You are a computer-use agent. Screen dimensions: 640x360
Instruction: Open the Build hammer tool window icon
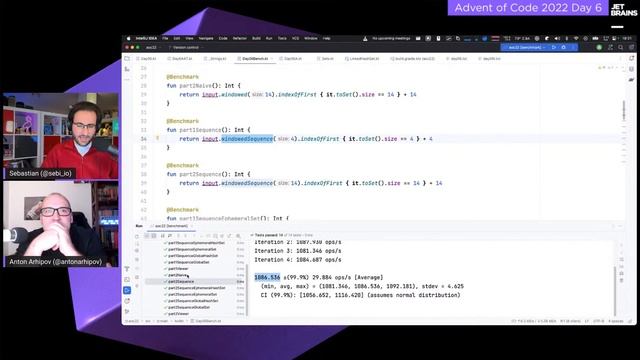pyautogui.click(x=127, y=269)
